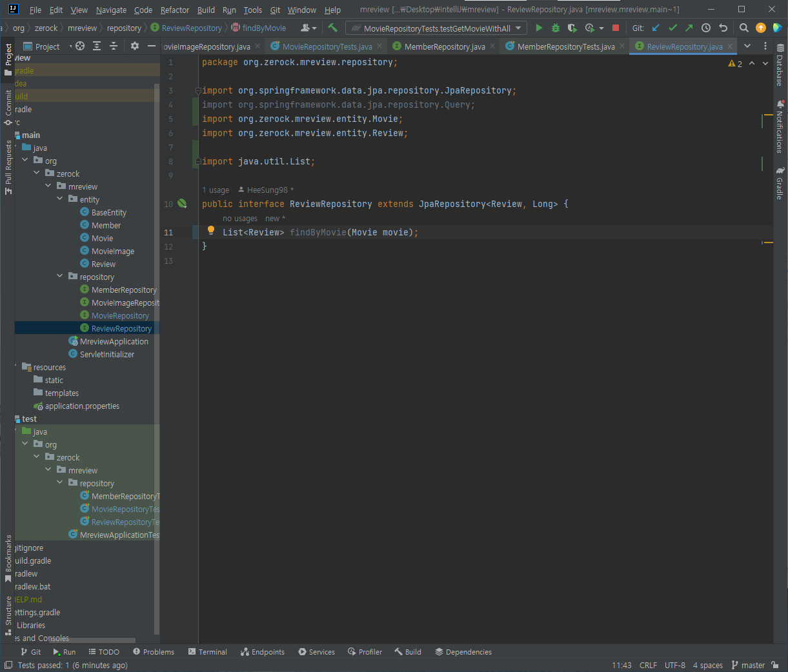Switch to MovieRepositoryTests.java tab
Viewport: 788px width, 672px height.
(327, 46)
